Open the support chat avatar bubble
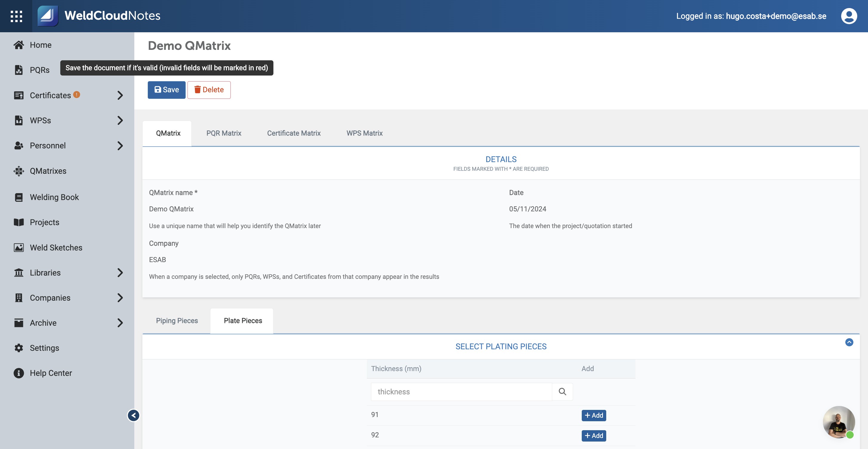This screenshot has height=449, width=868. tap(839, 422)
